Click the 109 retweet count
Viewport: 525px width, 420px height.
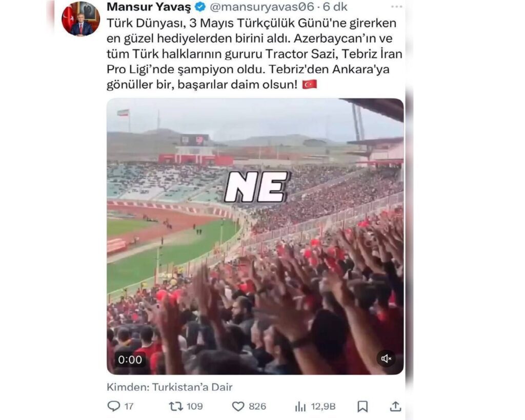(x=194, y=406)
